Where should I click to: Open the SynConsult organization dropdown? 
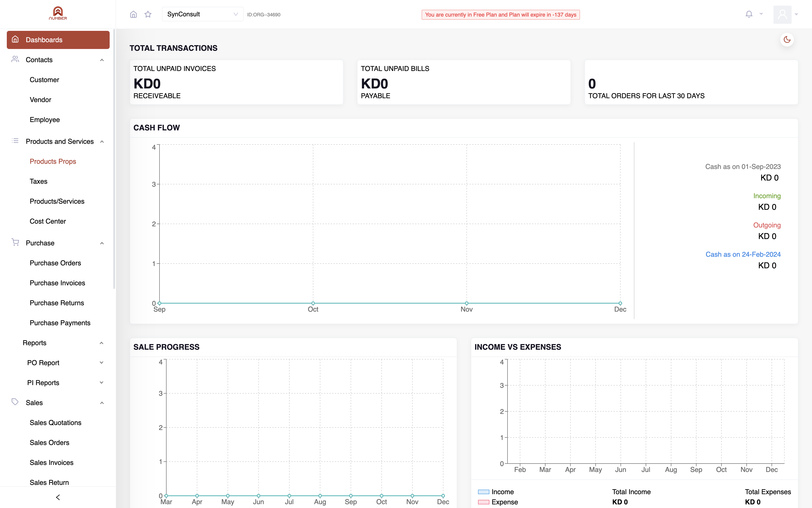[x=202, y=14]
